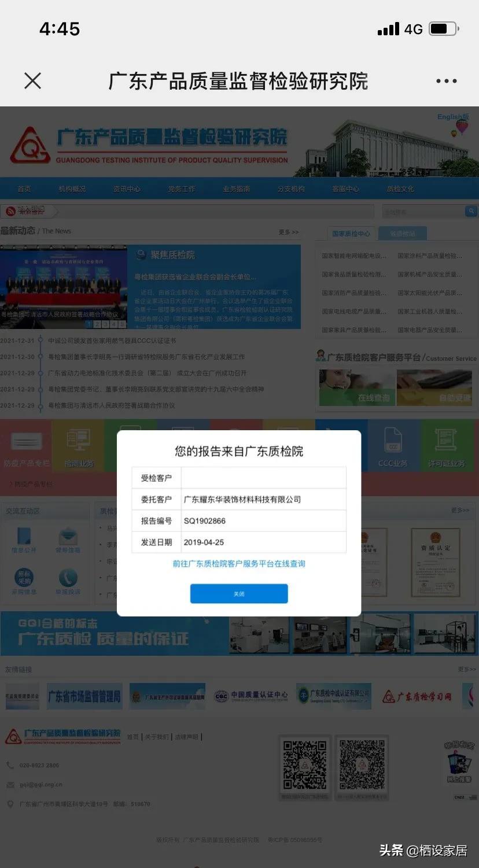Screen dimensions: 479x868
Task: Open 国家智能电网输配电设 center link
Action: 354,256
